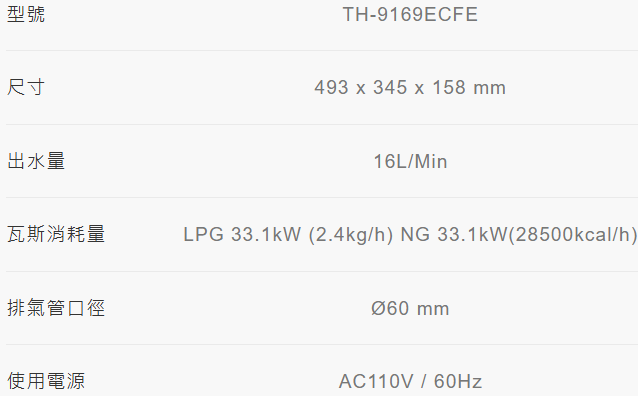Click the NG 33.1kW(28500kcal/h) text
Image resolution: width=638 pixels, height=396 pixels.
click(519, 235)
